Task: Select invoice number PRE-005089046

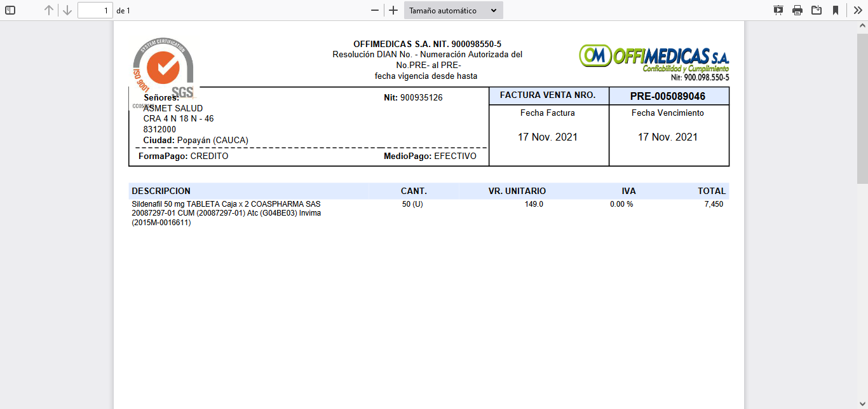Action: pyautogui.click(x=668, y=97)
